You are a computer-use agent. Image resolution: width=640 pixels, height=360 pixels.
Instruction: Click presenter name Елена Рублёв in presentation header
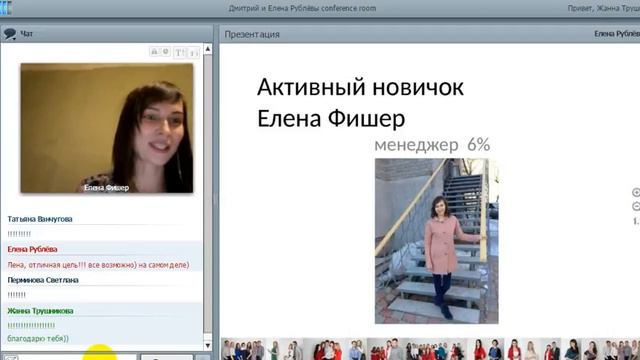(617, 34)
